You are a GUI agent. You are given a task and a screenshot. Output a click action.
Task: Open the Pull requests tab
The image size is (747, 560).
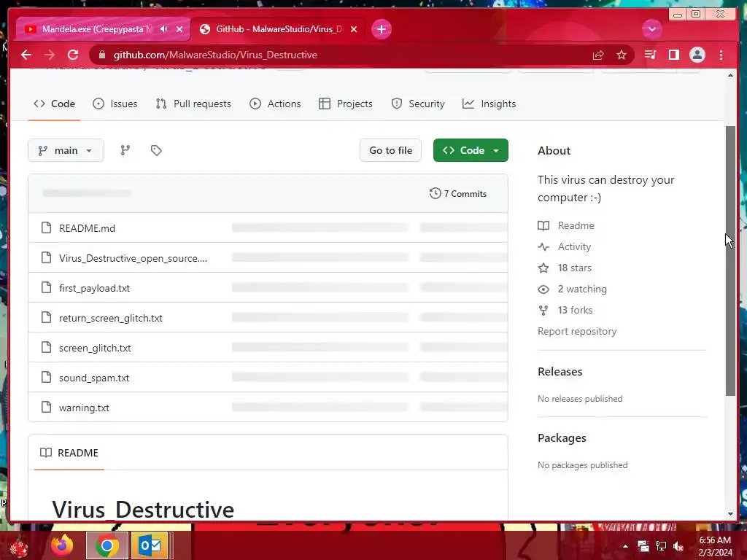pos(193,104)
